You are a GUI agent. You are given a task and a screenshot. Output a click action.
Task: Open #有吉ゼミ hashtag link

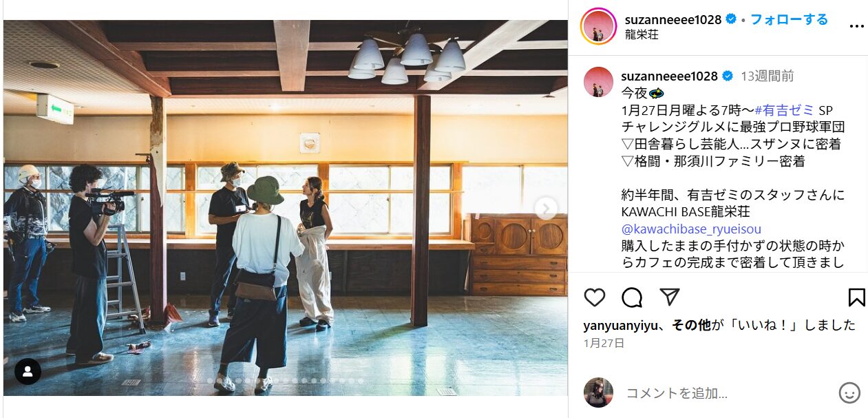pos(784,109)
